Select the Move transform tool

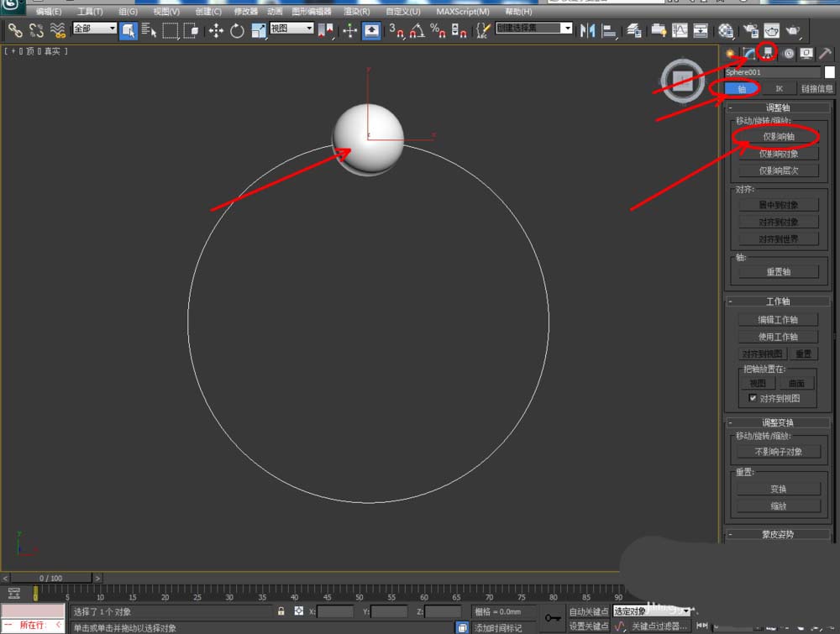[216, 30]
